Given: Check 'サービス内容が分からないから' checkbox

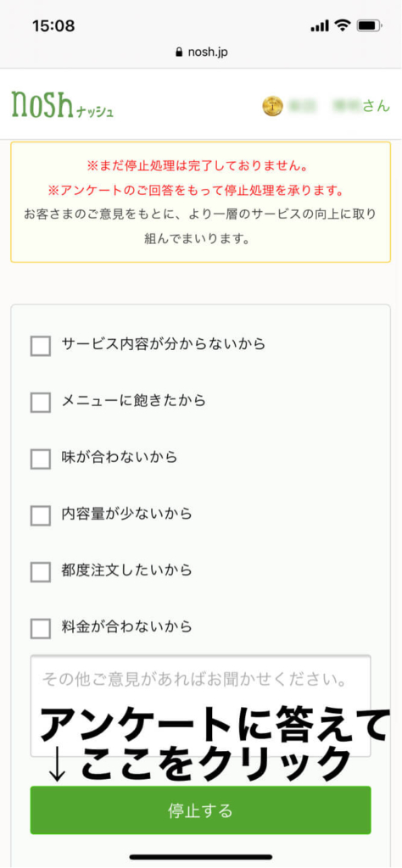Looking at the screenshot, I should tap(41, 346).
